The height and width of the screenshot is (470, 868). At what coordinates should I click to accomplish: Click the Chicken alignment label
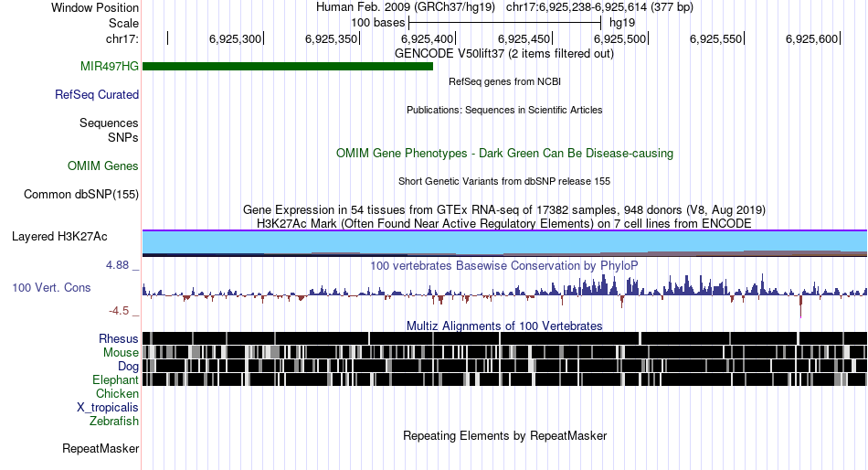tap(117, 393)
